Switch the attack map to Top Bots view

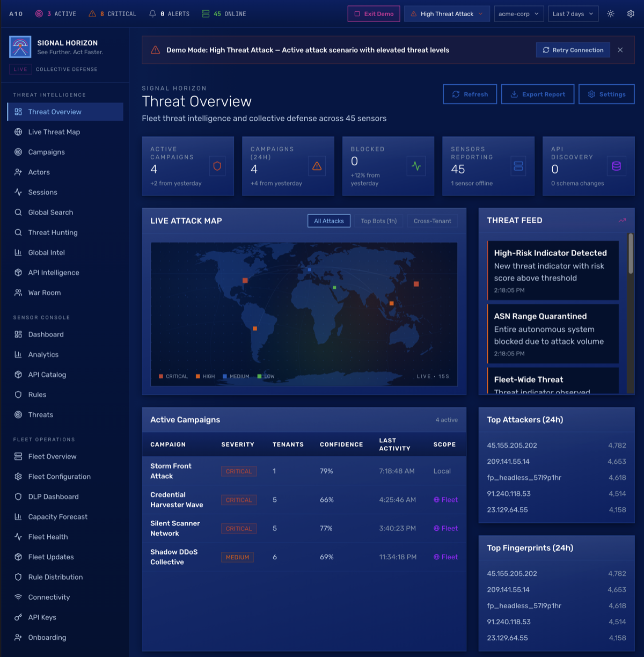coord(379,221)
